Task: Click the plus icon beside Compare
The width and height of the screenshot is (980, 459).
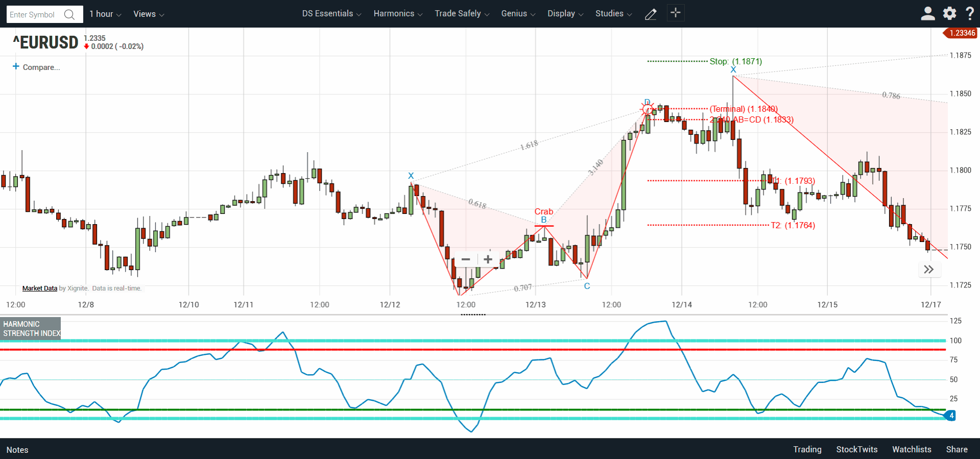Action: point(16,66)
